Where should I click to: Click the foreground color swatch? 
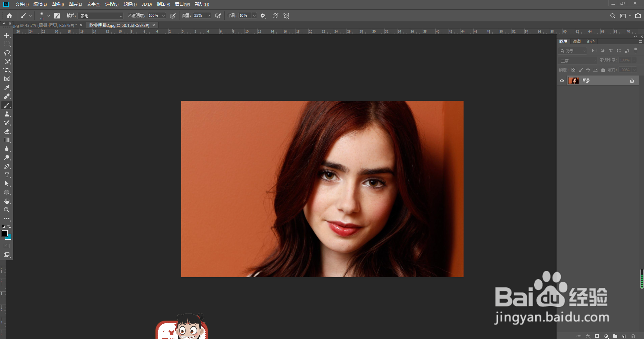pyautogui.click(x=4, y=233)
